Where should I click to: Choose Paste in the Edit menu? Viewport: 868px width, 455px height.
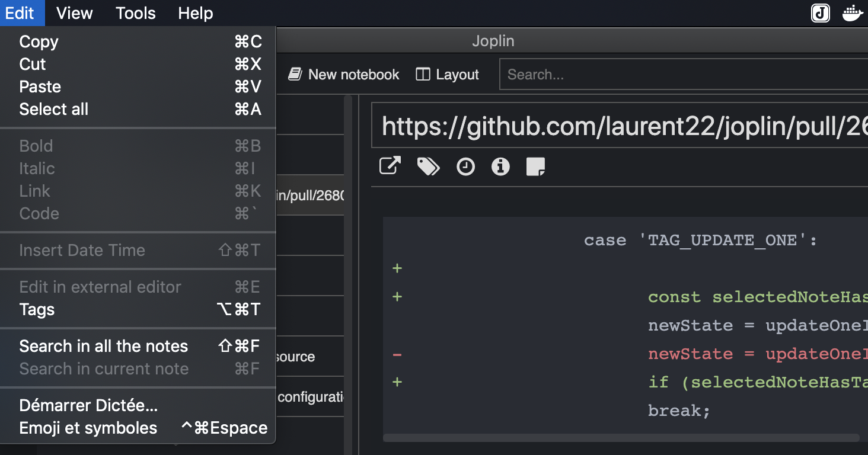[40, 86]
